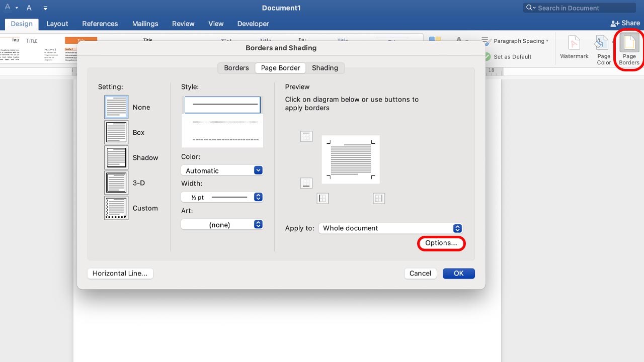The image size is (644, 362).
Task: Open the Developer ribbon tab
Action: tap(253, 24)
